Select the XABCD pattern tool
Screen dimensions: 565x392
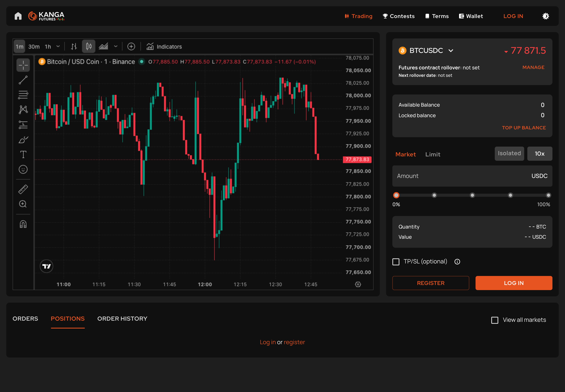point(23,110)
